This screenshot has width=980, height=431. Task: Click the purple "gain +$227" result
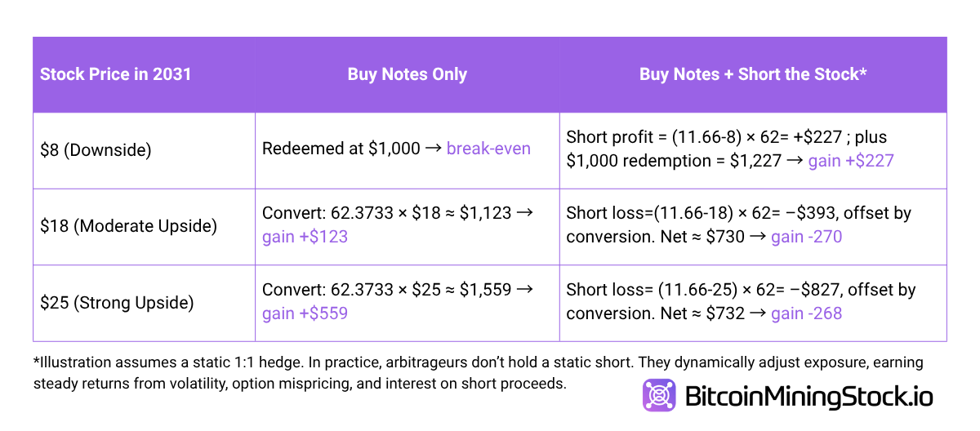tap(851, 161)
